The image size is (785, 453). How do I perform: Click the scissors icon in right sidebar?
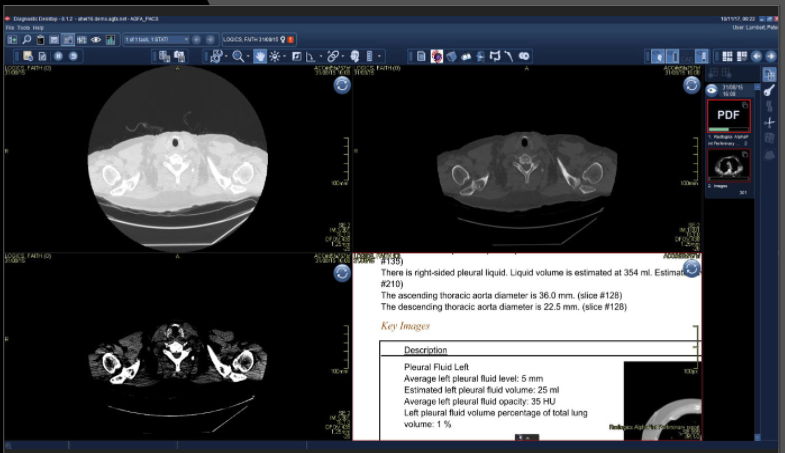(x=769, y=122)
